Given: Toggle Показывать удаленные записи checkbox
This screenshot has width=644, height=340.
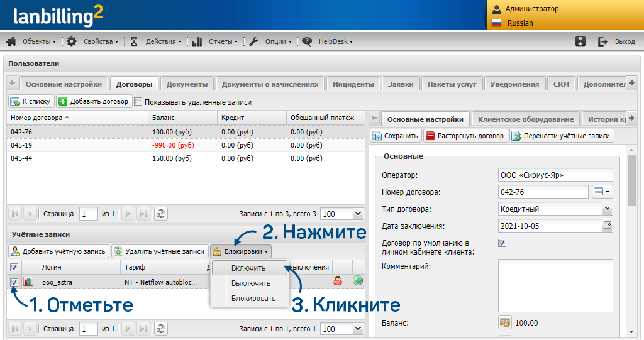Looking at the screenshot, I should [x=138, y=102].
